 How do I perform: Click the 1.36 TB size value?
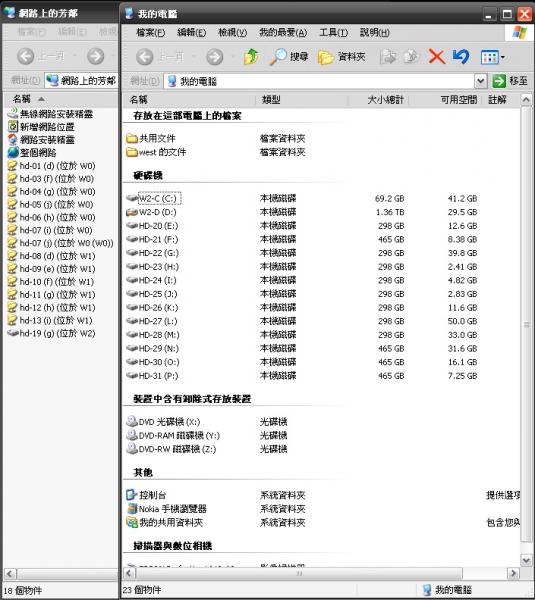(x=390, y=212)
